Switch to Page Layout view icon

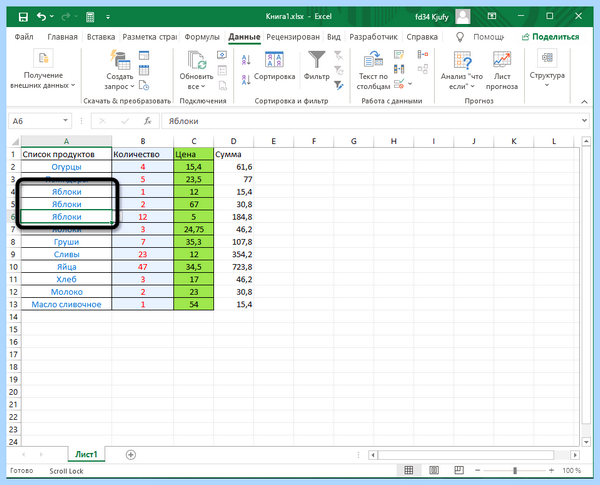[x=434, y=470]
